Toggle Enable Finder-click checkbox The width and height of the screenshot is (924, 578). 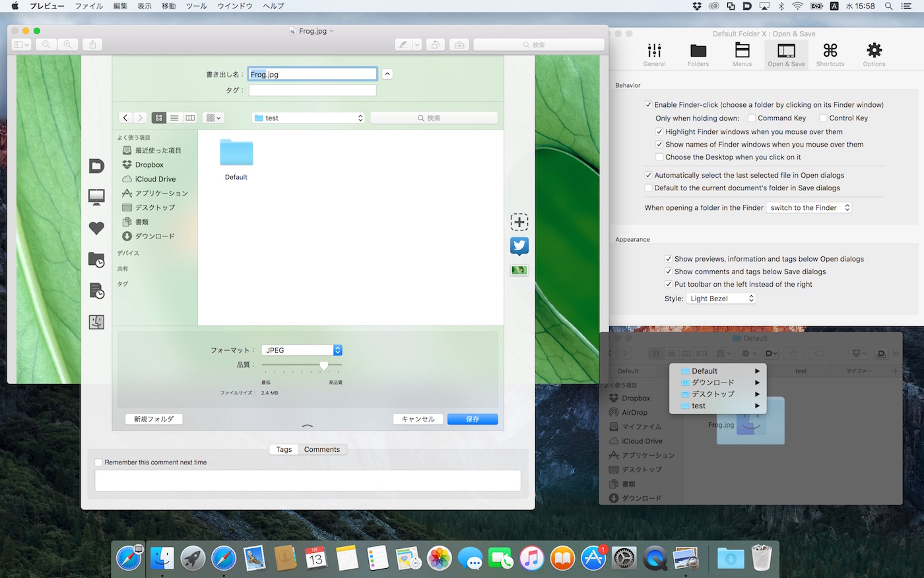coord(648,104)
